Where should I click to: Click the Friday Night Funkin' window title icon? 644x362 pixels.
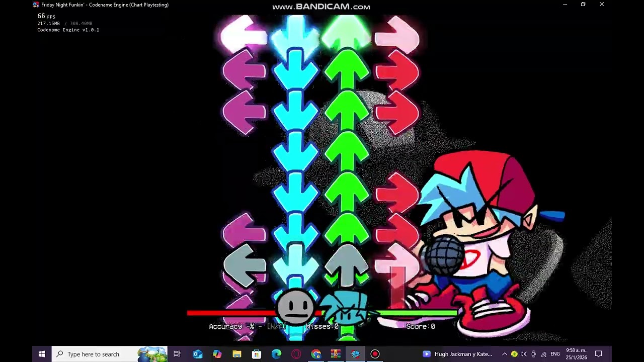tap(36, 5)
